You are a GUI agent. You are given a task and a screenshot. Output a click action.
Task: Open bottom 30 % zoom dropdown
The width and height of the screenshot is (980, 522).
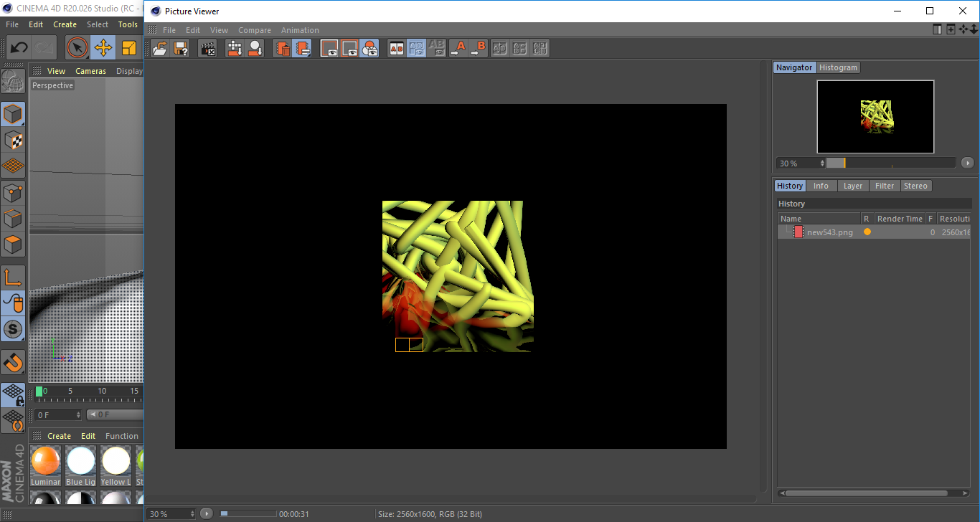click(171, 513)
